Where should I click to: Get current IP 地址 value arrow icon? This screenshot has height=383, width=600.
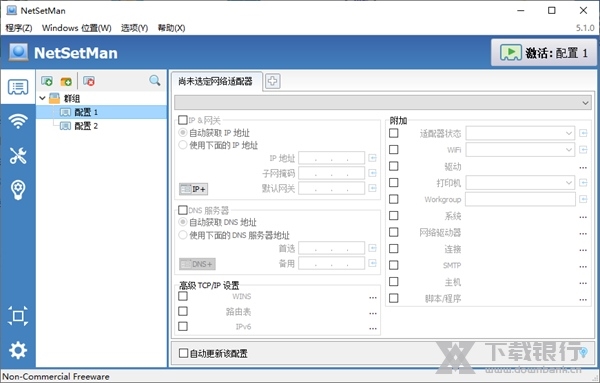click(372, 158)
